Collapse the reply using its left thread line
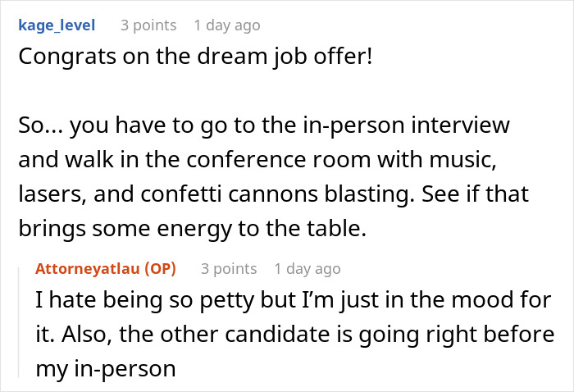Viewport: 574px width, 392px height. coord(20,320)
